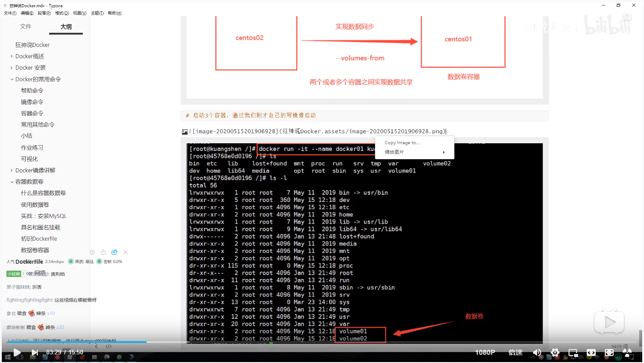Skip to the next video in the player
Screen dimensions: 644x363
pos(35,352)
